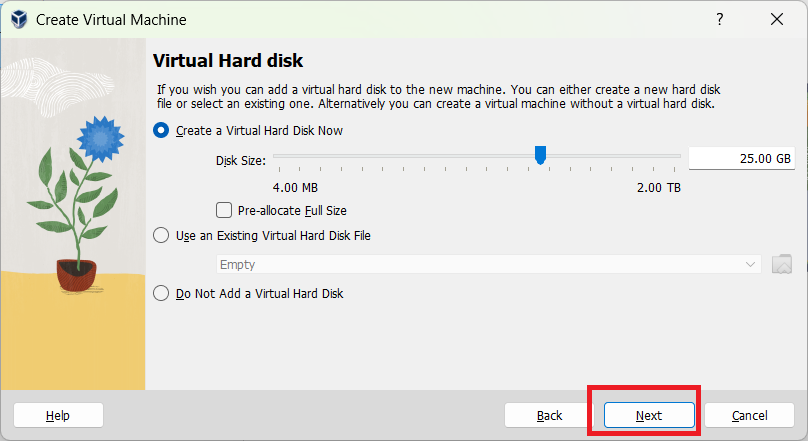This screenshot has width=808, height=441.
Task: Click the dropdown chevron arrow beside Empty
Action: 750,264
